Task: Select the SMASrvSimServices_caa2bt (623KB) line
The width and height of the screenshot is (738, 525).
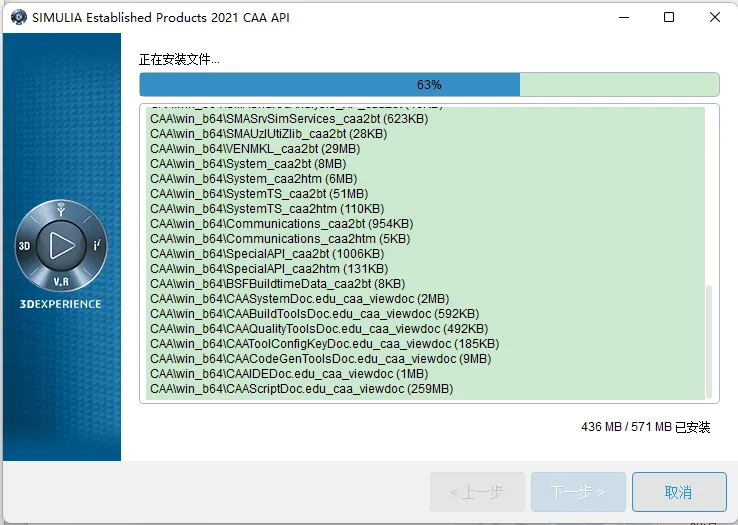Action: (289, 119)
